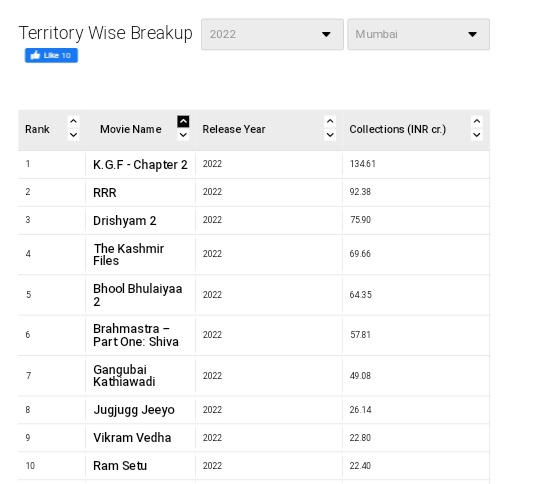Image resolution: width=542 pixels, height=484 pixels.
Task: Open RRR movie link
Action: coord(105,193)
